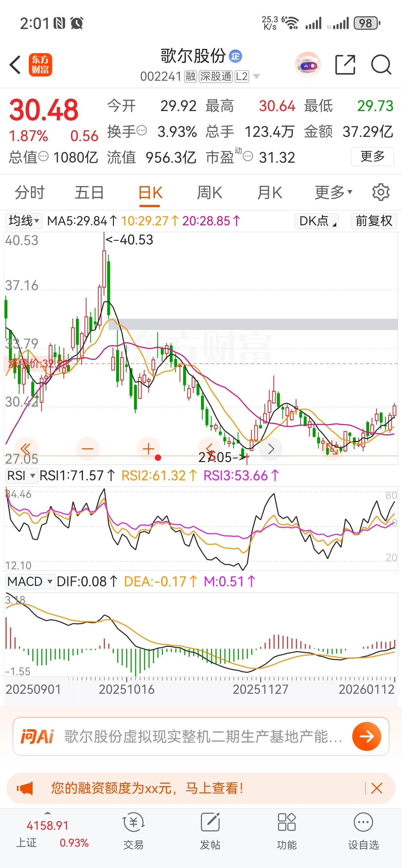Toggle DK点 signal option
Viewport: 402px width, 868px height.
click(316, 221)
